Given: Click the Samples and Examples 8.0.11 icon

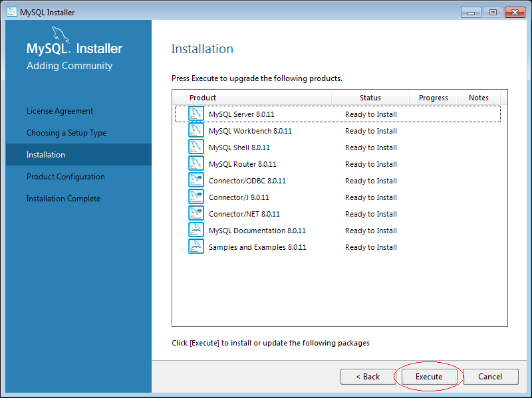Looking at the screenshot, I should (196, 247).
